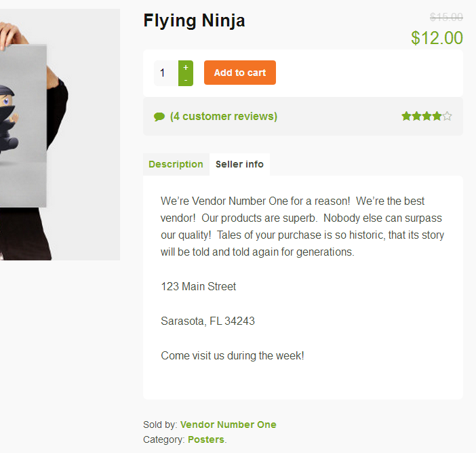Image resolution: width=476 pixels, height=453 pixels.
Task: Open the Posters category link
Action: point(206,439)
